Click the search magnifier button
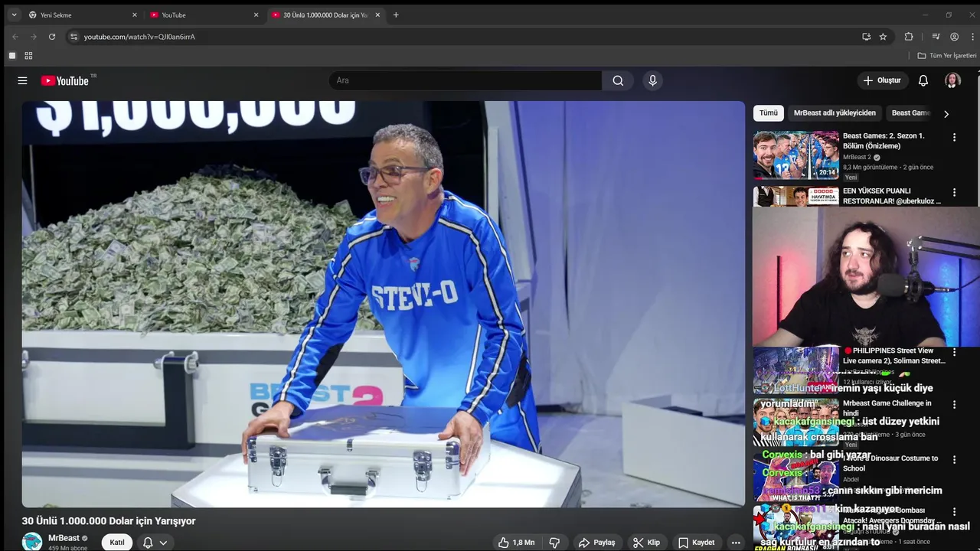Image resolution: width=980 pixels, height=551 pixels. (618, 80)
